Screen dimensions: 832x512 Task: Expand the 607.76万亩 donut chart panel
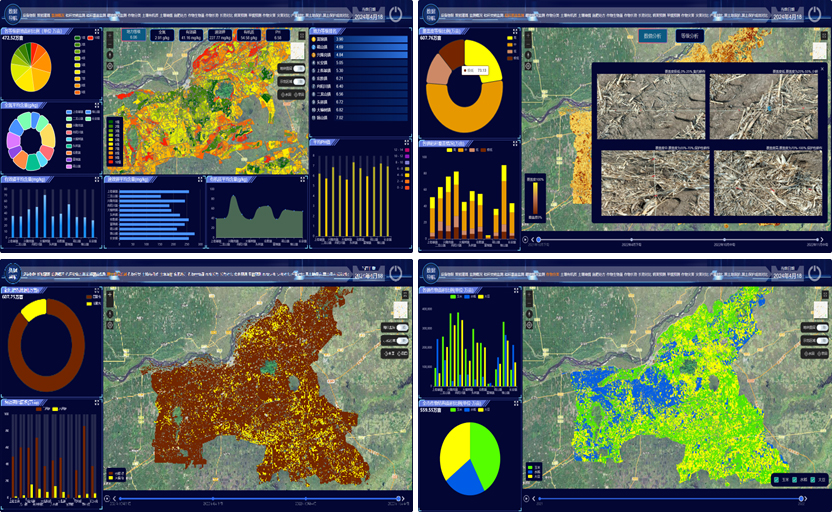(515, 32)
